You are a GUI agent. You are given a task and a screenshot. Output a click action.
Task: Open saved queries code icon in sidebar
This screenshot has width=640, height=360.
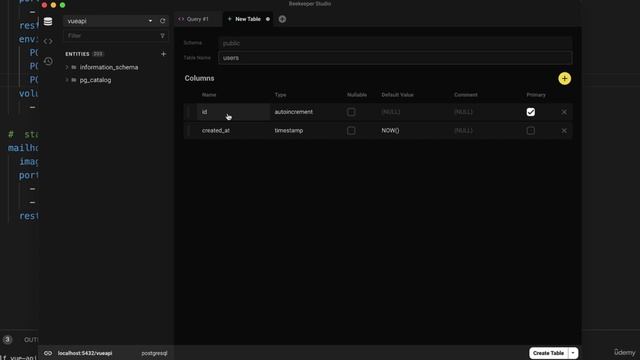click(48, 41)
